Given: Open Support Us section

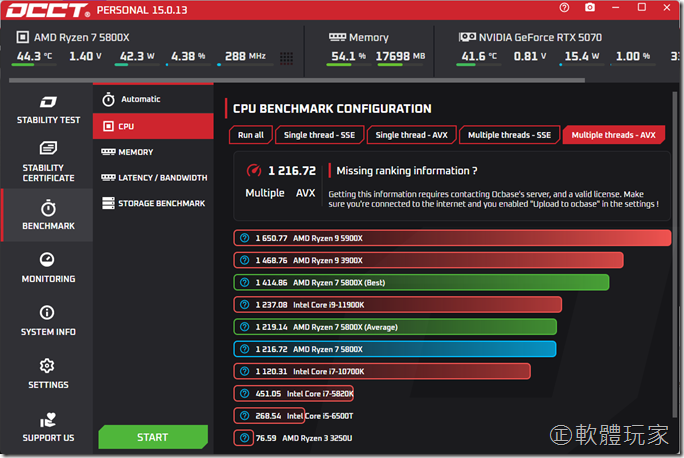Looking at the screenshot, I should 48,427.
